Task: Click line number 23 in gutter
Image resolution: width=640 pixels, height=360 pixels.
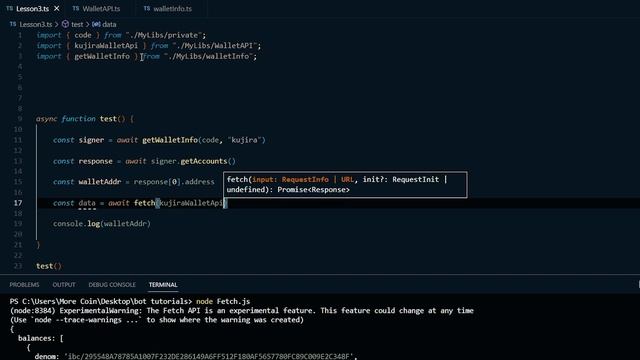Action: pos(18,266)
